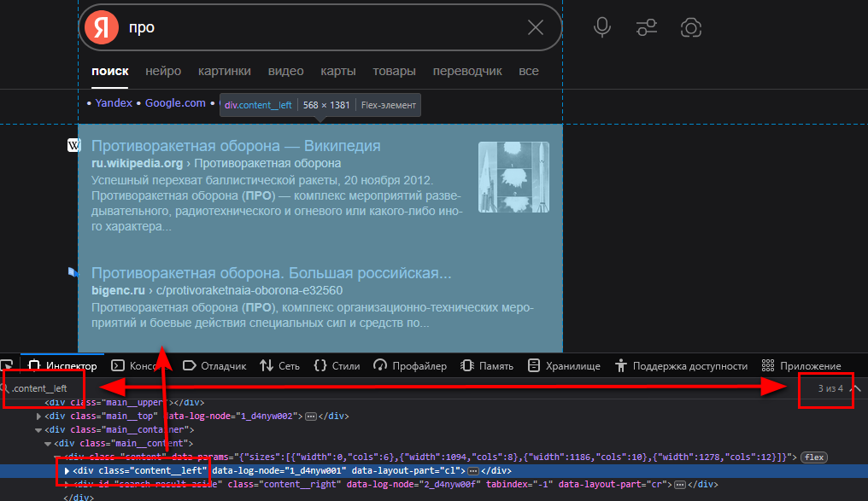Open the "Профайлер" DevTools tab
868x501 pixels.
click(x=410, y=365)
